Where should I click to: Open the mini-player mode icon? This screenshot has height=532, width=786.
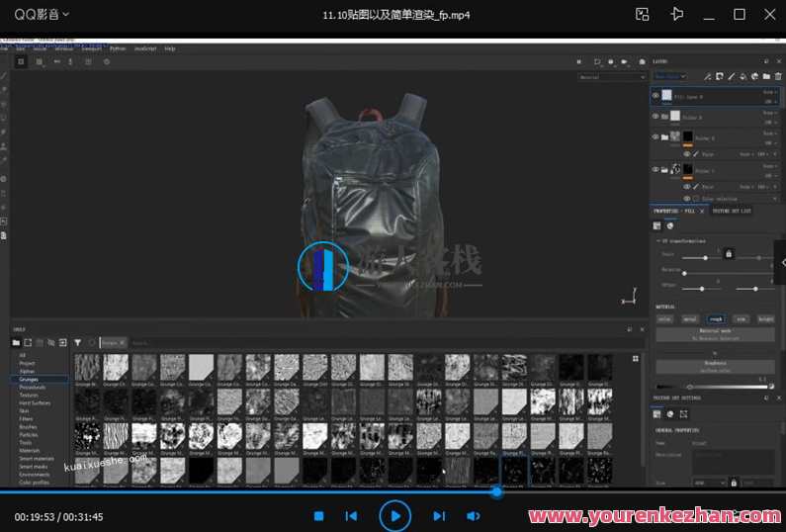click(x=643, y=14)
